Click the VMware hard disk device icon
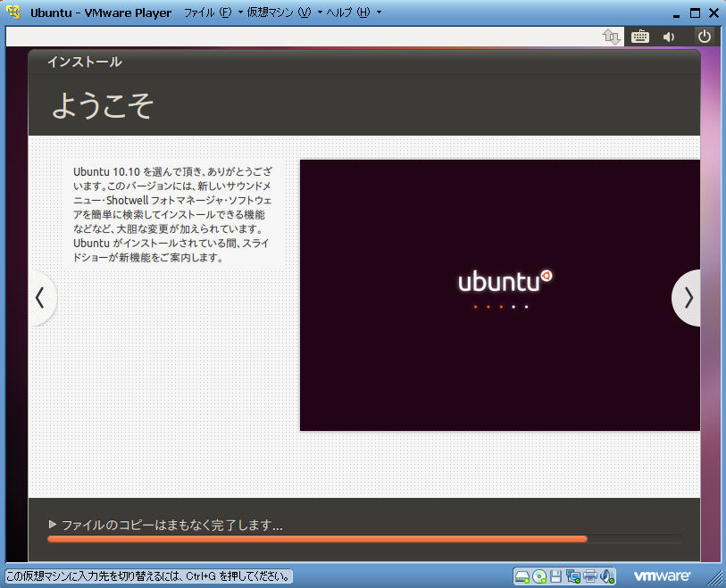The height and width of the screenshot is (588, 726). tap(522, 576)
